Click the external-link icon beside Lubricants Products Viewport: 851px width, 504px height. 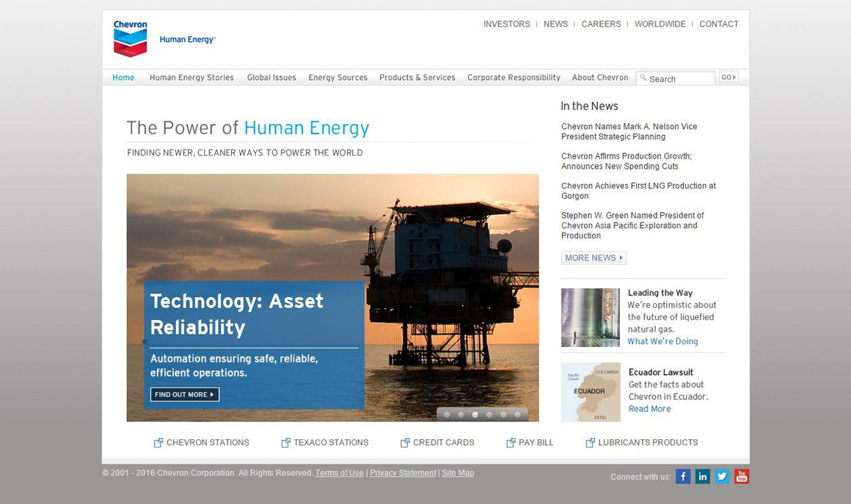tap(591, 442)
